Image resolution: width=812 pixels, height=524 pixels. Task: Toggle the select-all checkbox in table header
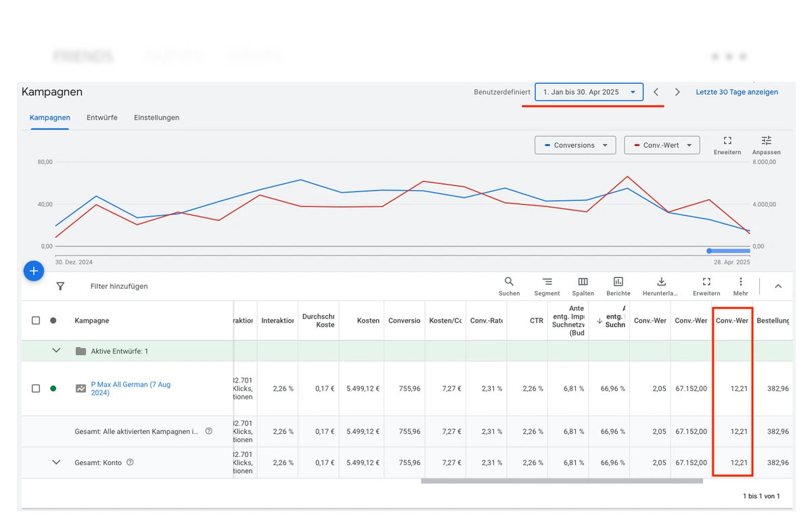[36, 320]
